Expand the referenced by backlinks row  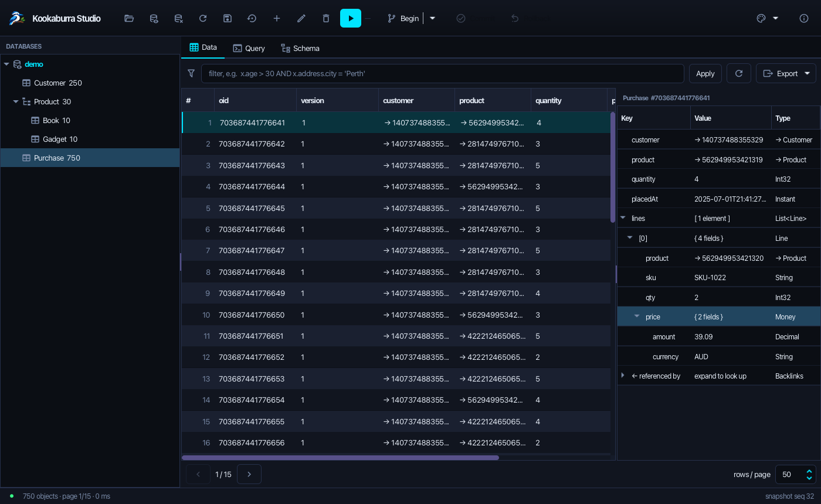pos(623,376)
